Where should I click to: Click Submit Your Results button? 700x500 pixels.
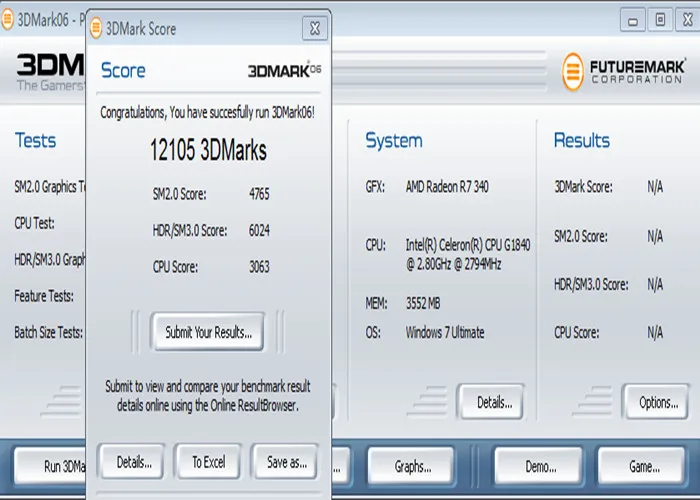coord(208,332)
